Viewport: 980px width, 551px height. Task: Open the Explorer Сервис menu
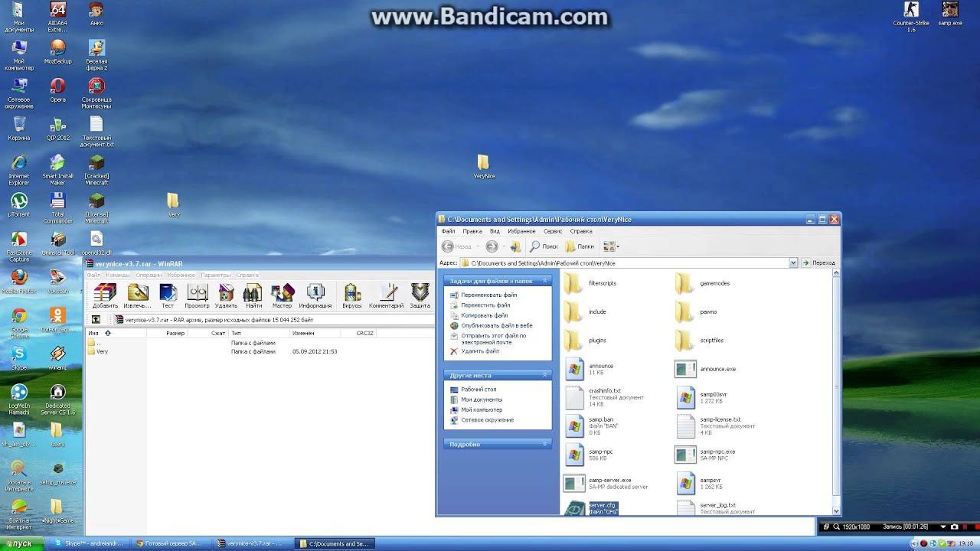[553, 231]
